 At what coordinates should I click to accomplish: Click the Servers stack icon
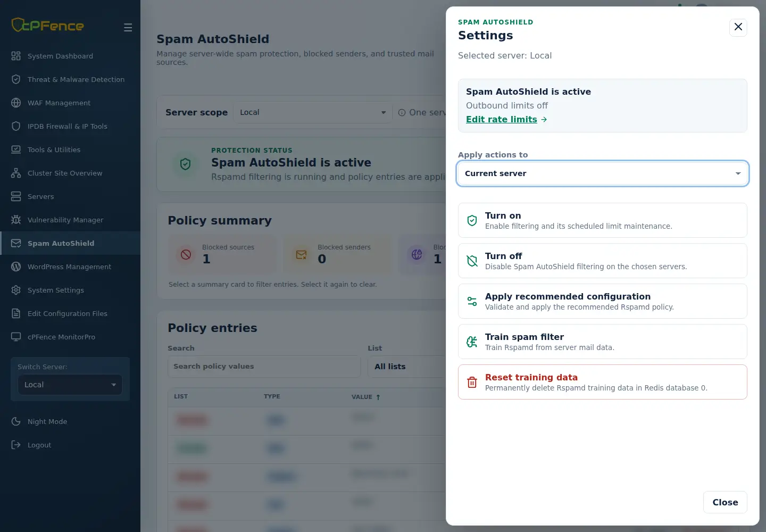[16, 196]
